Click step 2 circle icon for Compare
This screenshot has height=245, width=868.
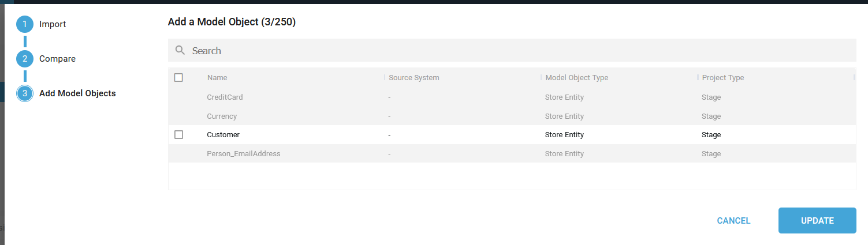click(x=25, y=59)
